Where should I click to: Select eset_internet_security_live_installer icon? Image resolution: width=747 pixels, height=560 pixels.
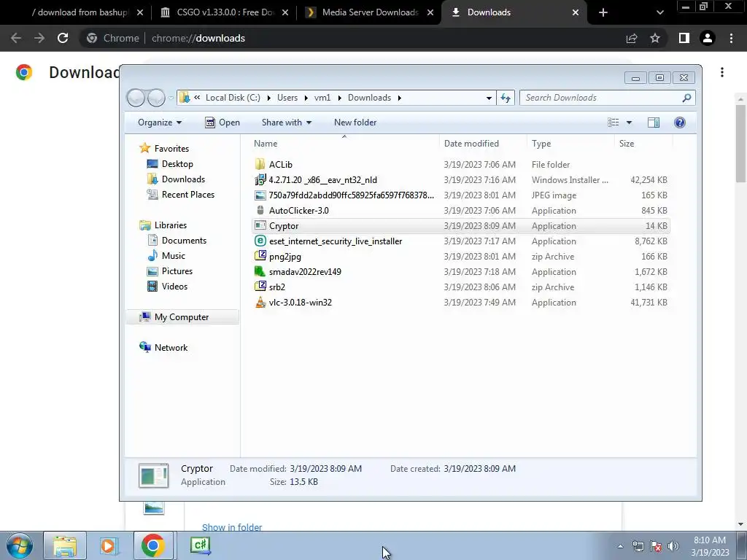pos(260,241)
